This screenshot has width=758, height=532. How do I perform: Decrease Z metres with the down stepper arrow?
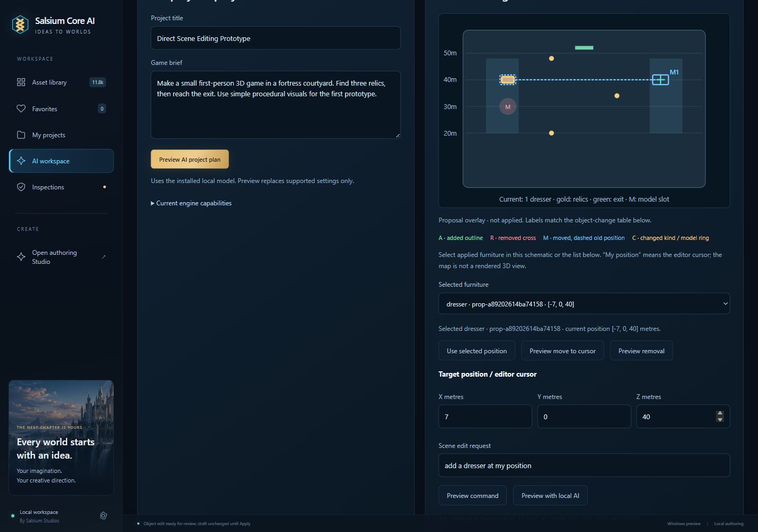coord(720,420)
